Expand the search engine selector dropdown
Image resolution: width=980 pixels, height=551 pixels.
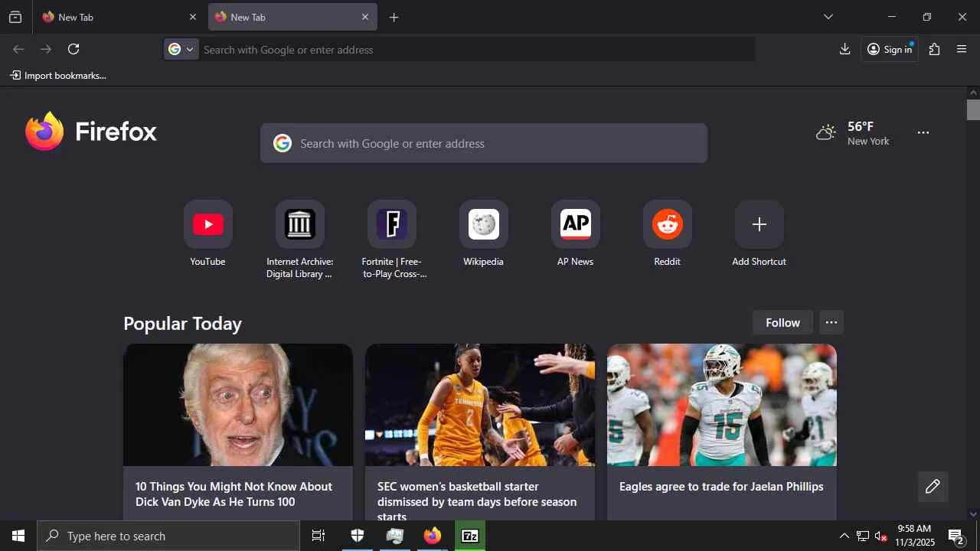coord(181,49)
